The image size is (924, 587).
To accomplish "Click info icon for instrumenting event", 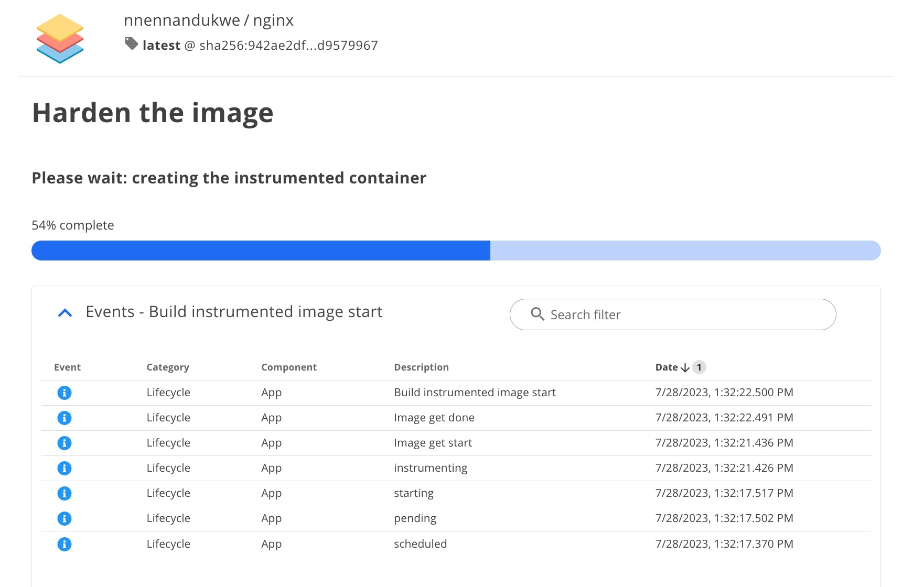I will (65, 468).
